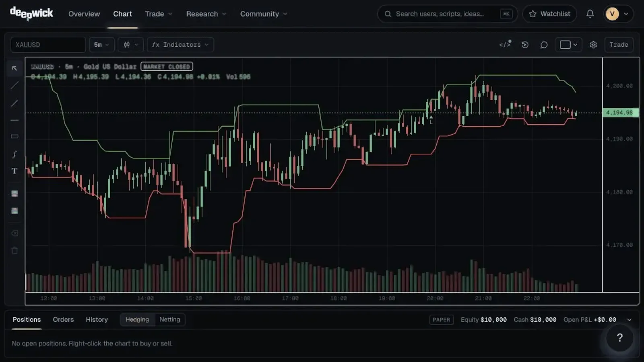This screenshot has width=644, height=362.
Task: Select the Text T tool
Action: (14, 171)
